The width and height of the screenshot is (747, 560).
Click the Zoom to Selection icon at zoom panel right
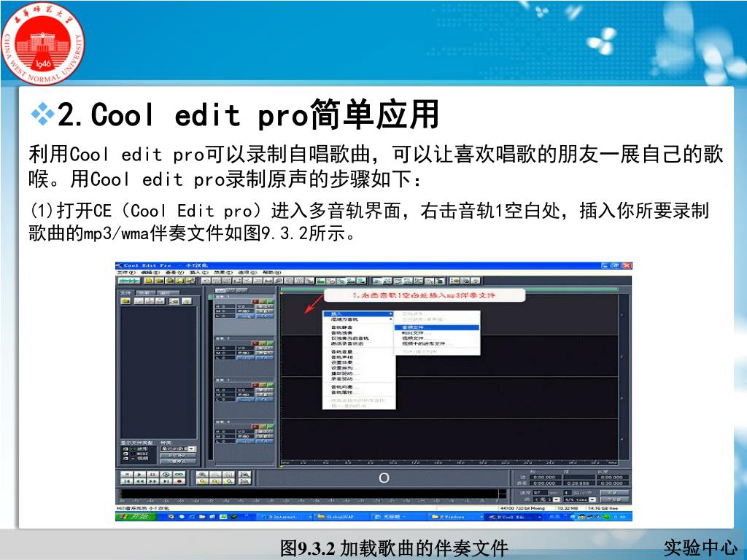point(244,474)
